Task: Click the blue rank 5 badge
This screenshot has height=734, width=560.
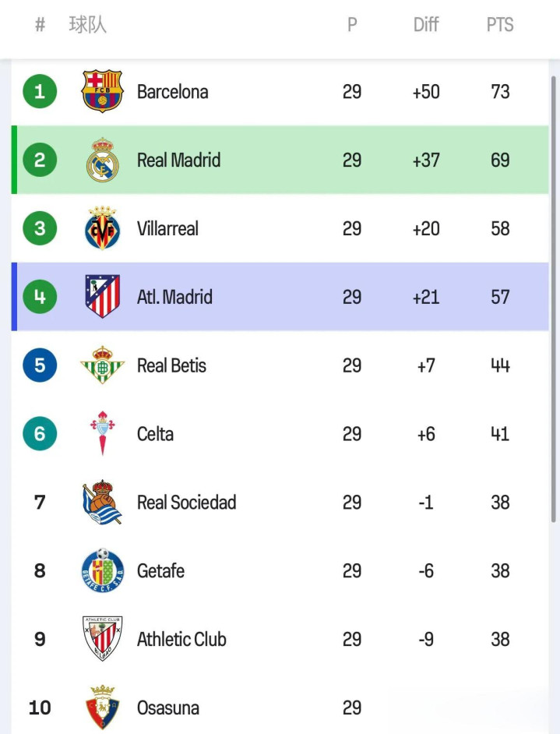Action: tap(40, 365)
